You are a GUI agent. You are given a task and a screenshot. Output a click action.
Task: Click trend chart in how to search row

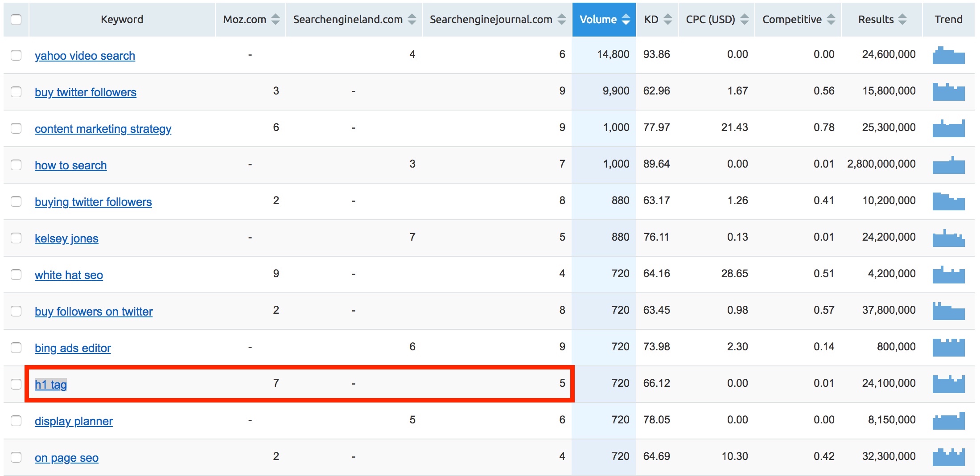(x=948, y=165)
